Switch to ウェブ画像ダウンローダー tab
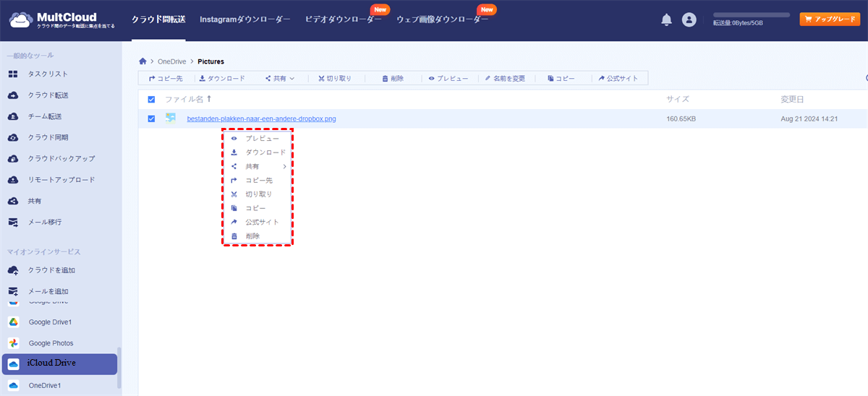 [x=442, y=20]
